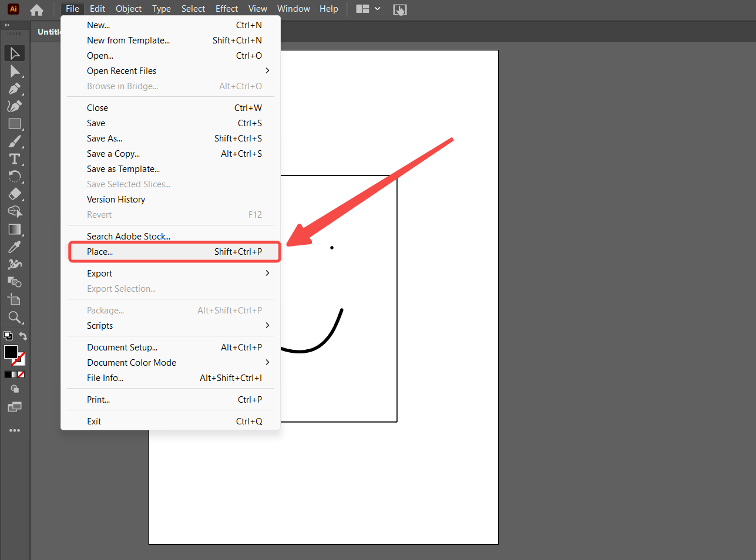Choose Close in the File menu
The image size is (756, 560).
[170, 108]
